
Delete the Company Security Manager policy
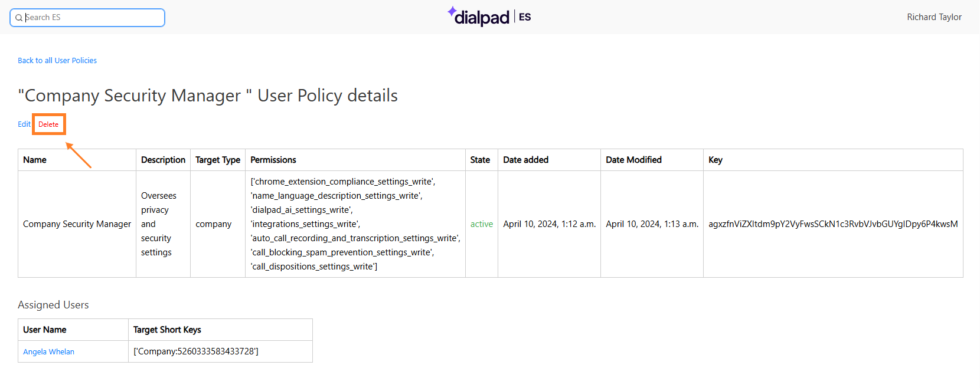(48, 124)
